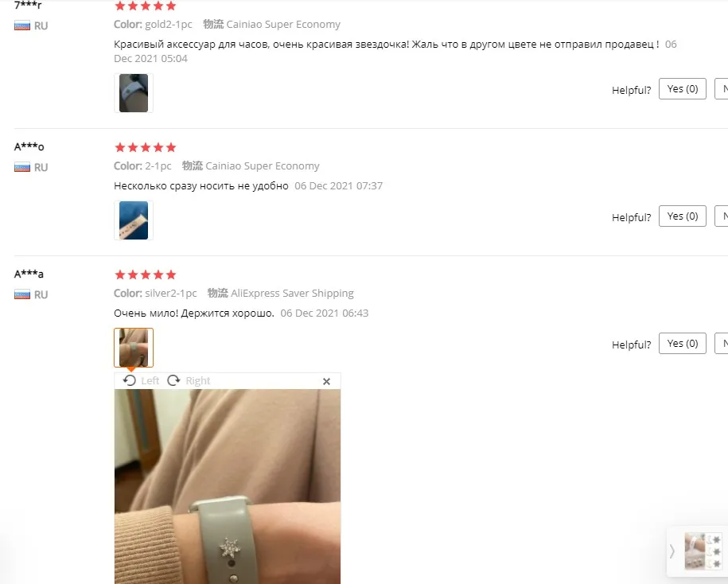
Task: Expand the floating product panel chevron
Action: click(672, 551)
